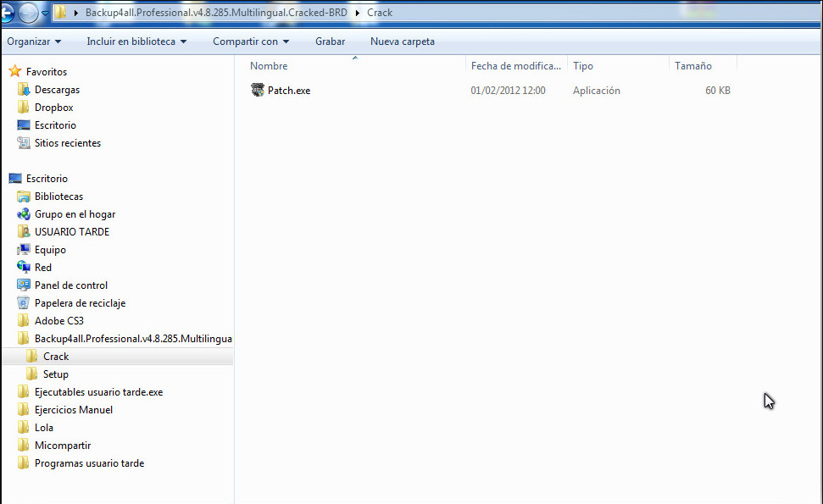This screenshot has height=504, width=823.
Task: Click the Micompartir folder icon
Action: click(x=24, y=446)
